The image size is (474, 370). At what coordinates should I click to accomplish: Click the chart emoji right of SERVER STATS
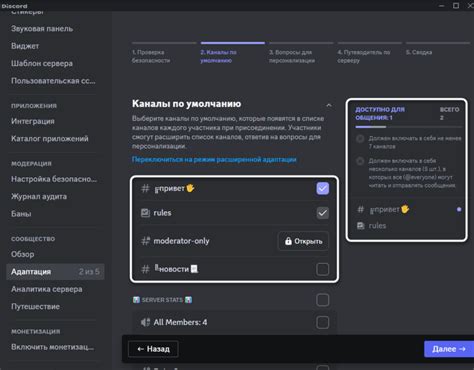188,300
